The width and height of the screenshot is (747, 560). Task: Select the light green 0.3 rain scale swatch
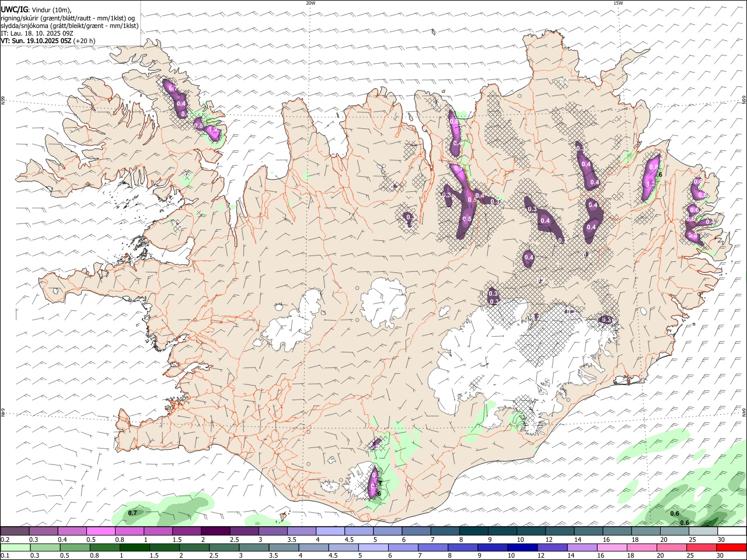(x=46, y=547)
